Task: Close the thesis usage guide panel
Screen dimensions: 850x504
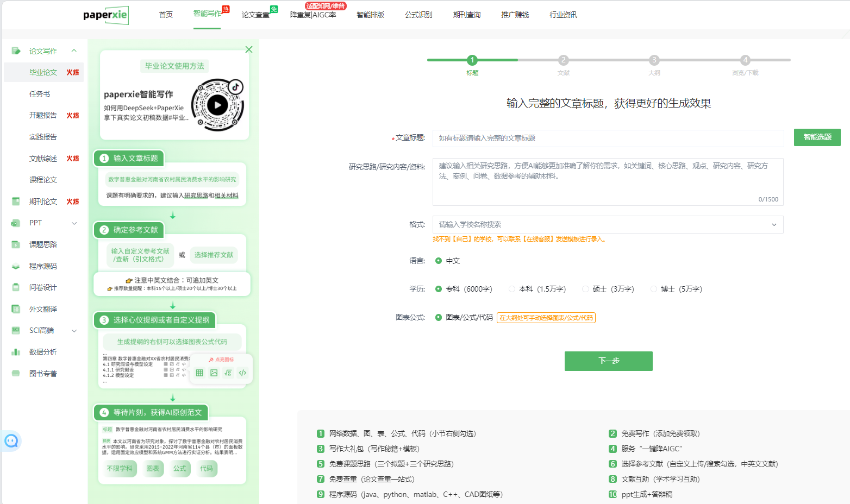Action: pyautogui.click(x=249, y=49)
